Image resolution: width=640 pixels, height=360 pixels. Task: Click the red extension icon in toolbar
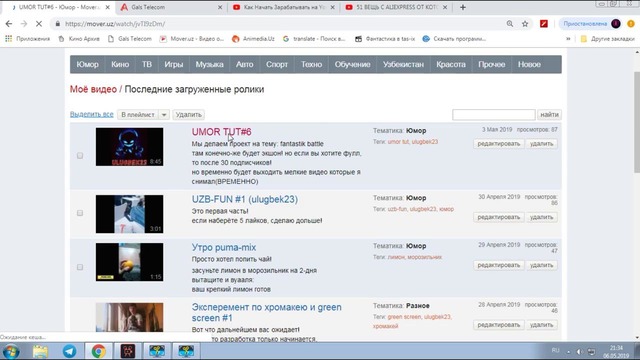pos(544,24)
